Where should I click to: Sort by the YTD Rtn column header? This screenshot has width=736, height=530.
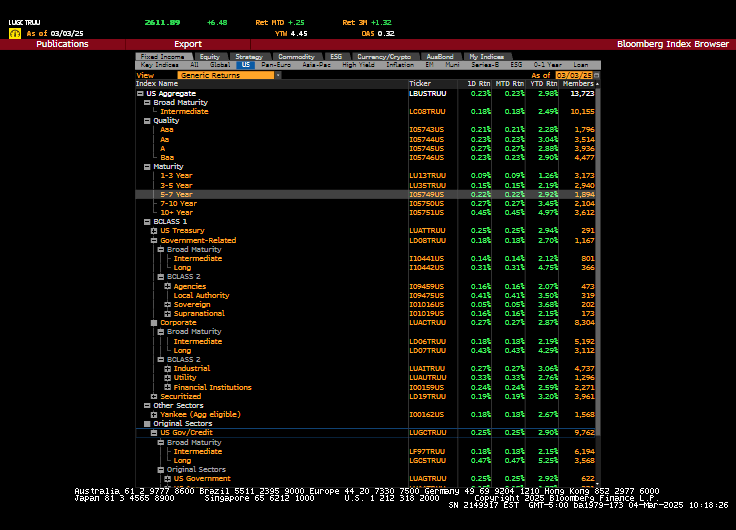[544, 84]
